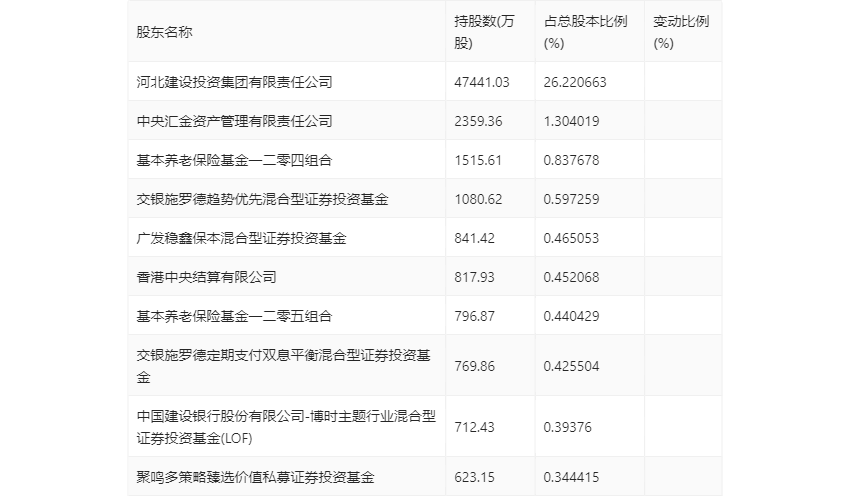Select the ratio value 0.465053
This screenshot has height=496, width=850.
571,238
